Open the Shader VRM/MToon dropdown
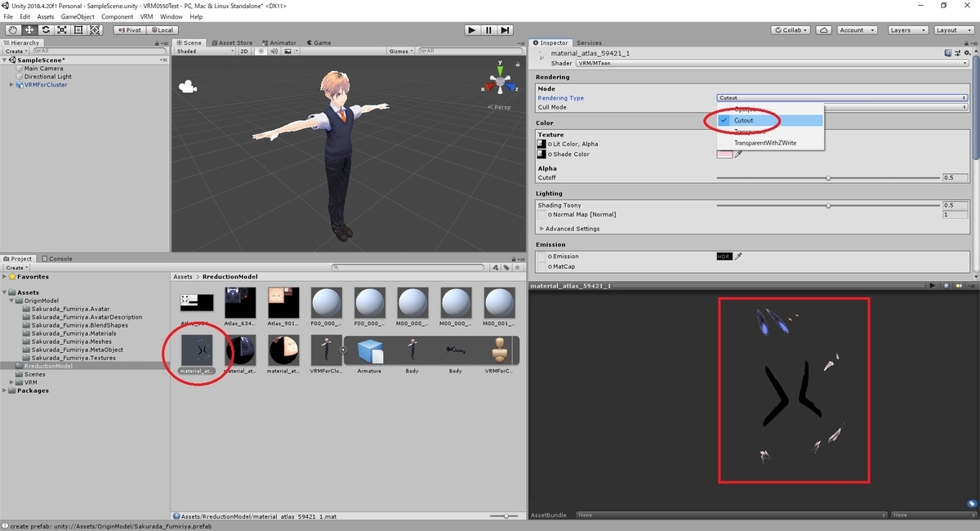This screenshot has width=980, height=531. tap(772, 63)
